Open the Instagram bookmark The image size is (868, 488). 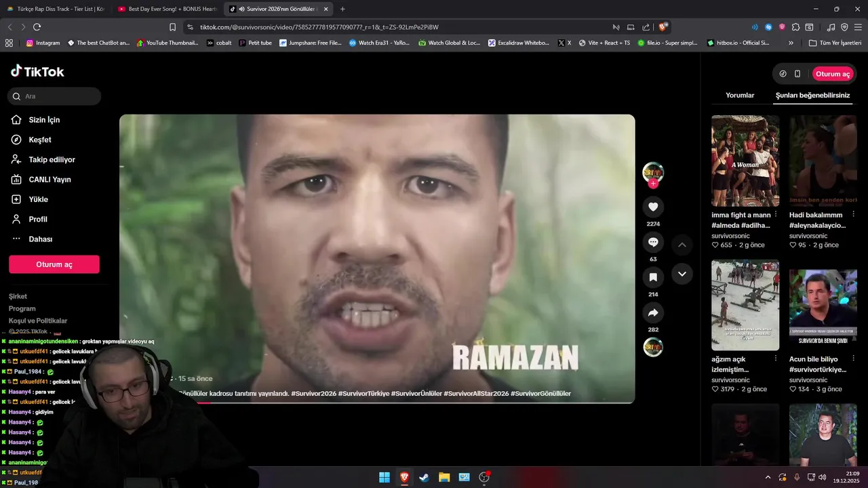(x=43, y=43)
